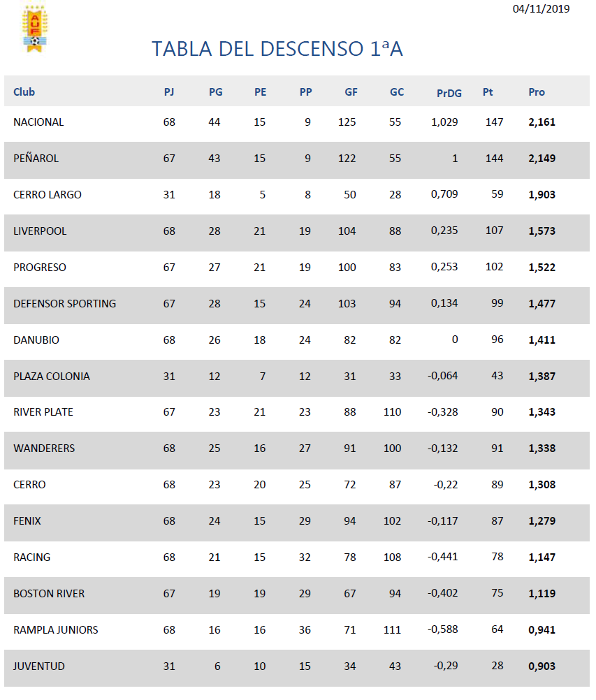Image resolution: width=596 pixels, height=700 pixels.
Task: Click the PJ column header
Action: tap(169, 92)
